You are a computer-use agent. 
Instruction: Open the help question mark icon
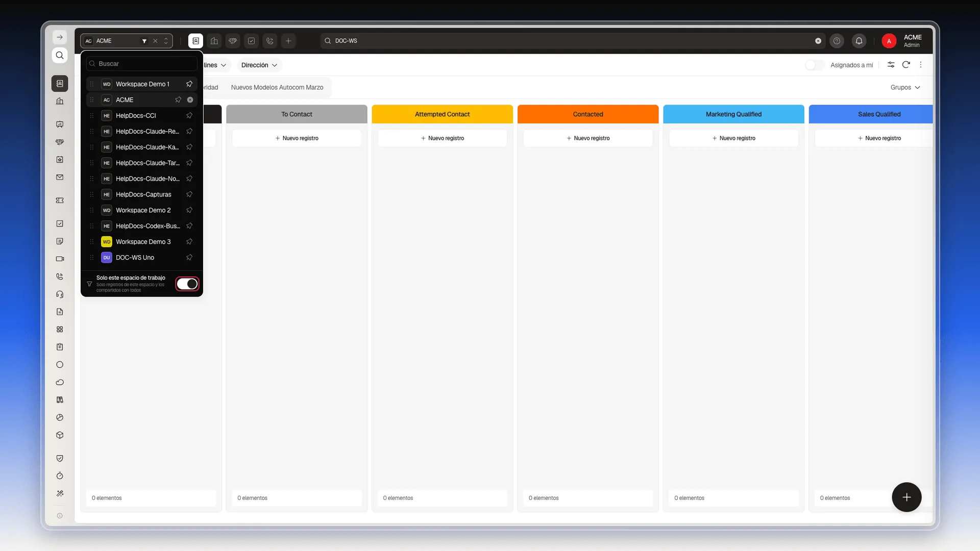tap(837, 41)
